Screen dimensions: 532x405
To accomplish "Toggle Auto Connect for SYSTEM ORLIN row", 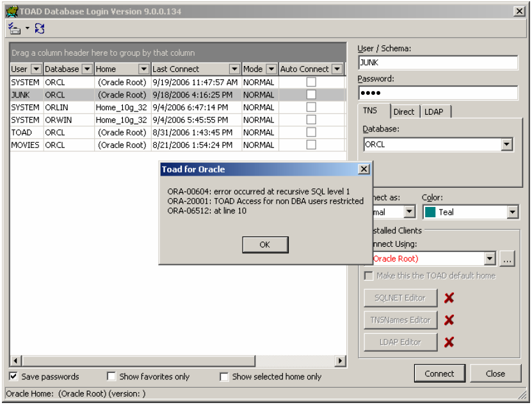I will (x=311, y=107).
